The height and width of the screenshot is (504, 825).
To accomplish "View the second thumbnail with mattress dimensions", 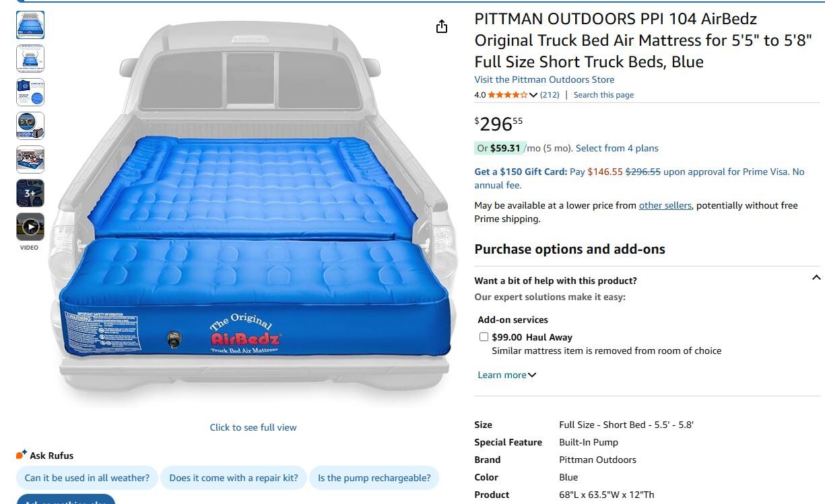I will click(x=30, y=59).
